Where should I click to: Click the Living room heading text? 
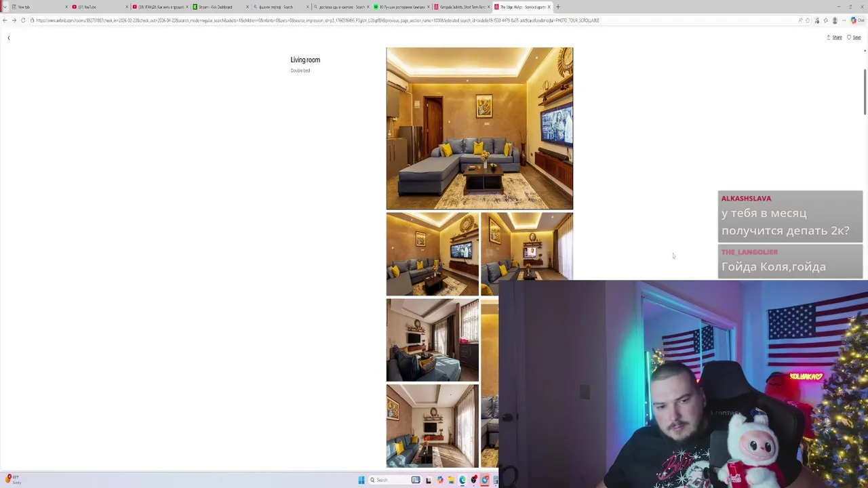coord(305,60)
